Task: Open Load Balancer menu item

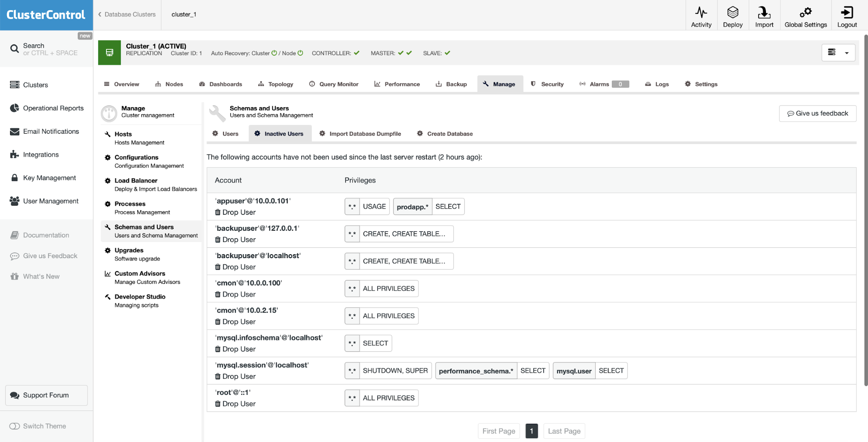Action: [x=151, y=185]
